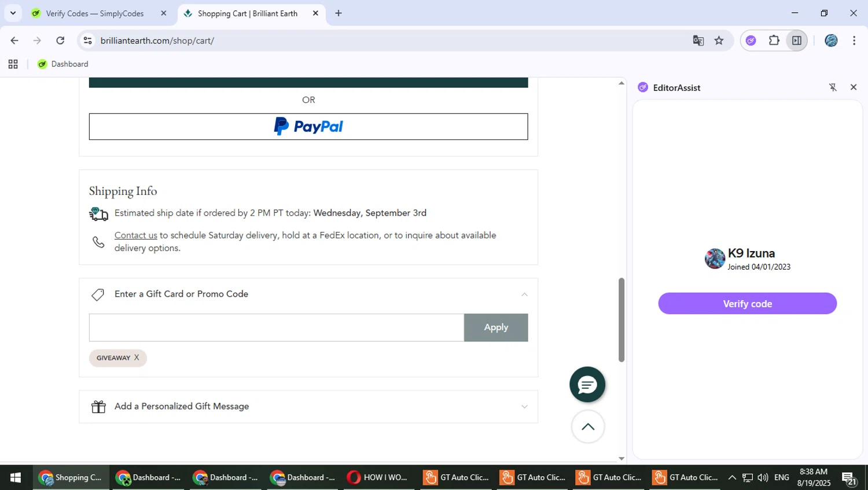Viewport: 868px width, 490px height.
Task: Open the Chrome profile avatar
Action: pyautogui.click(x=831, y=40)
